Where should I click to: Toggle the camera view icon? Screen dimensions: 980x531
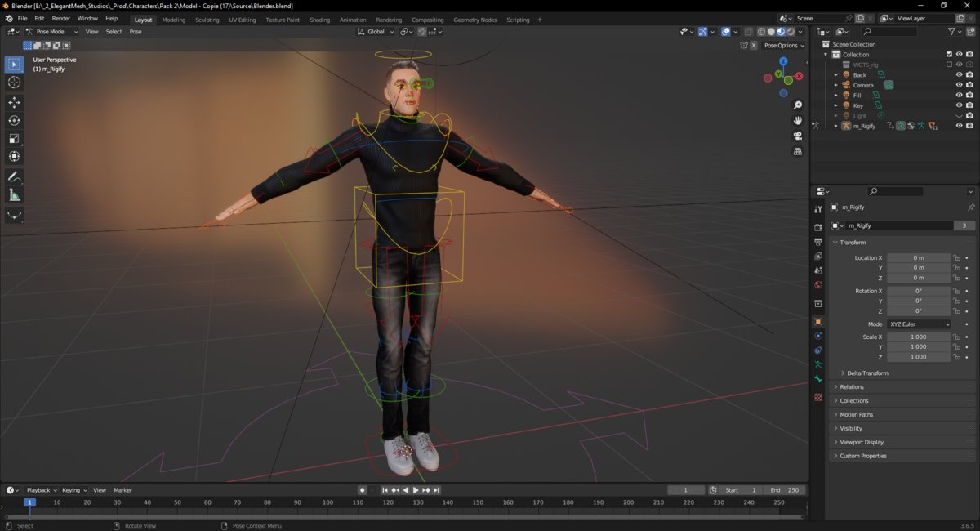798,136
